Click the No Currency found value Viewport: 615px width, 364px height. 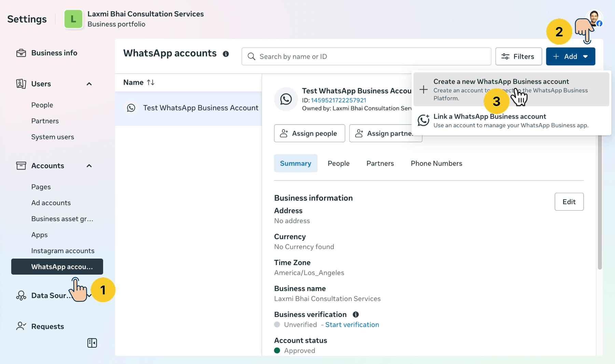[304, 247]
